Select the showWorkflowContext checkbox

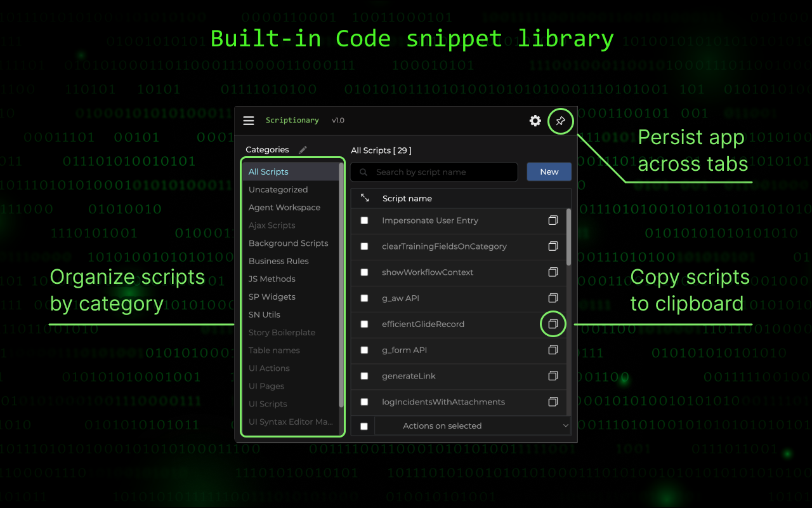[364, 272]
